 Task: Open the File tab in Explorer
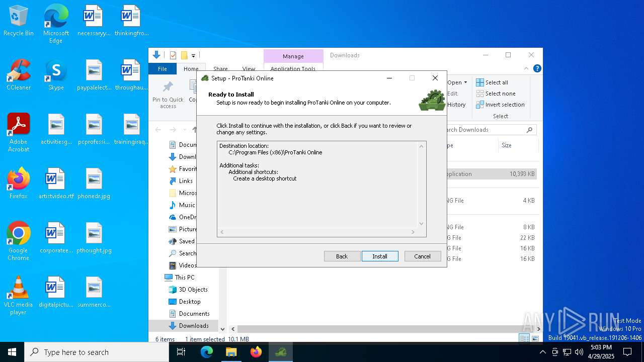163,69
